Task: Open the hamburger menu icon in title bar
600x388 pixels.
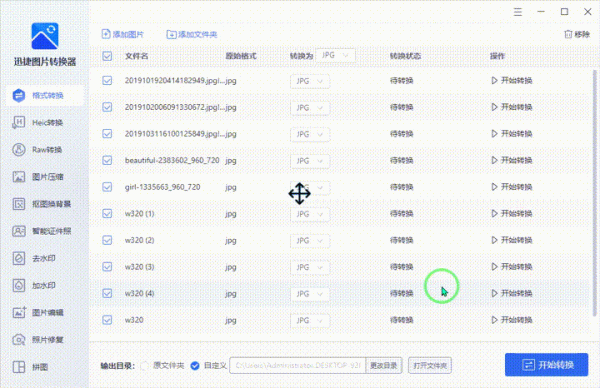Action: pyautogui.click(x=518, y=12)
